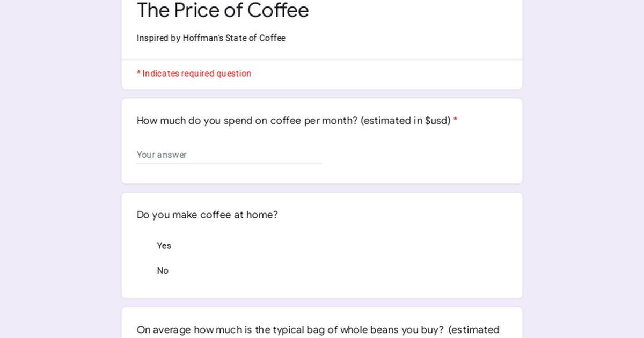Select "Yes" for making coffee at home

click(164, 246)
